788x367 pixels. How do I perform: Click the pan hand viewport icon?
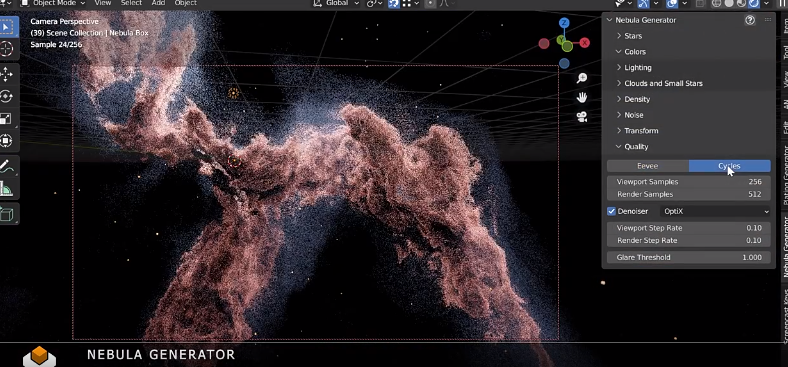point(582,98)
